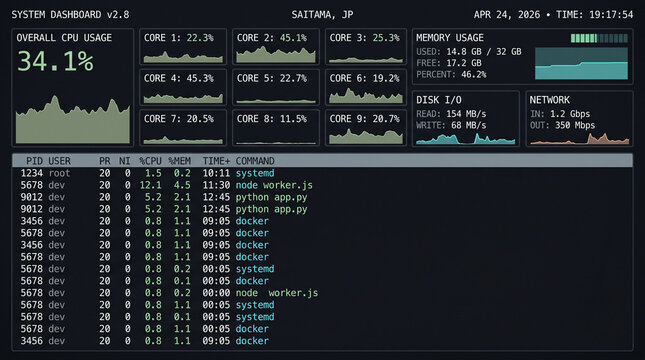Click the Overall CPU Usage graph

pos(73,119)
